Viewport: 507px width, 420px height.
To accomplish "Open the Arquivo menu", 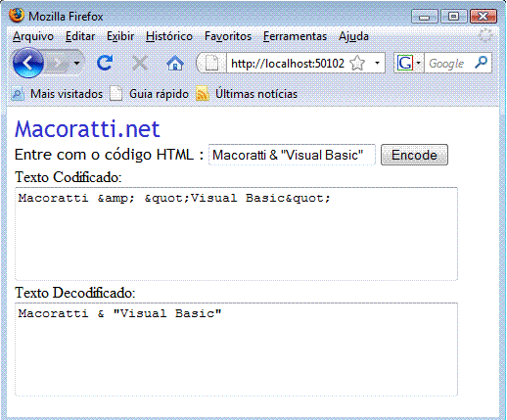I will point(33,36).
